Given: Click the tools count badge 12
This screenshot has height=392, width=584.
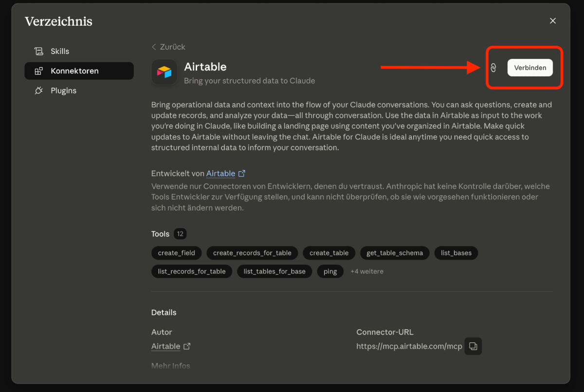Looking at the screenshot, I should pyautogui.click(x=180, y=234).
